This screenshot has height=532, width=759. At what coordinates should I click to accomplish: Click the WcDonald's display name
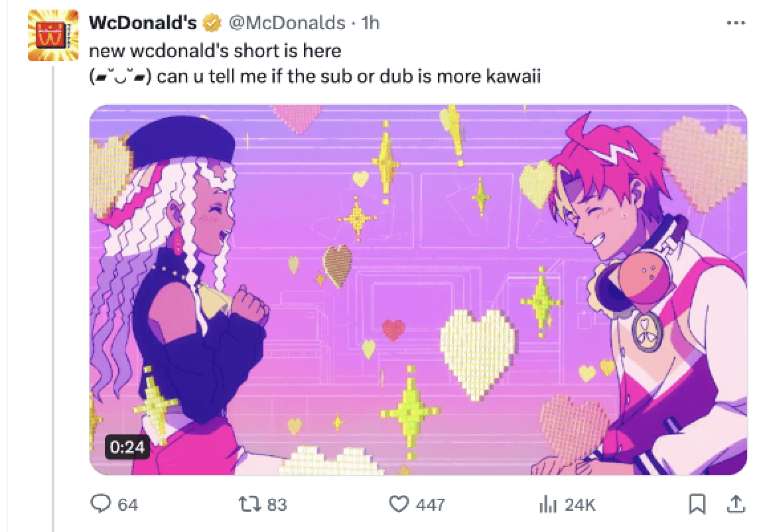(143, 23)
